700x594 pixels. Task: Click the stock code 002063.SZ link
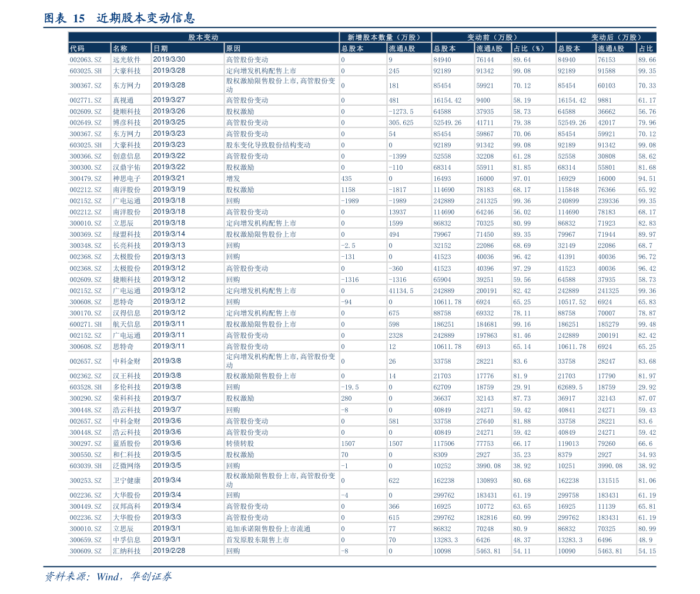[86, 58]
